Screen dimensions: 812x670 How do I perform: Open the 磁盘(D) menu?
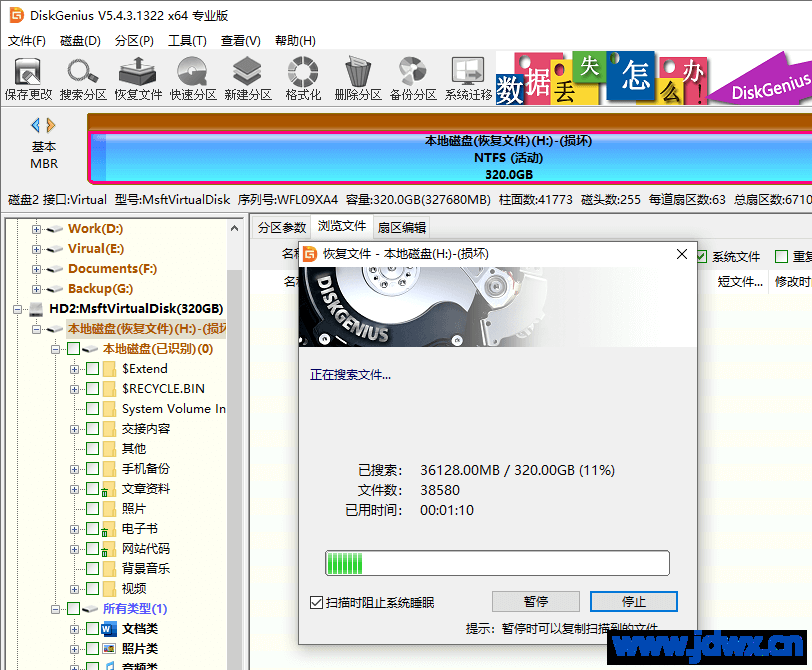[80, 40]
